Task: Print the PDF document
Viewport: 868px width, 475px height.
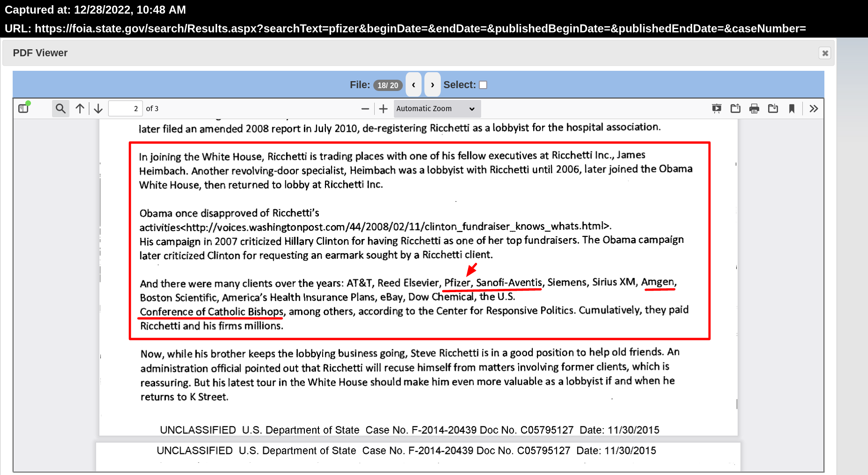Action: coord(754,108)
